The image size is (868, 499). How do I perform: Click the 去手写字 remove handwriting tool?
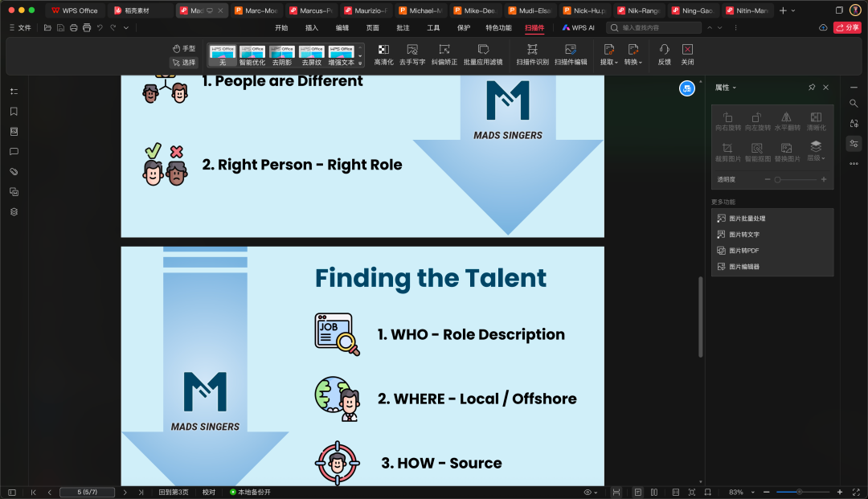click(412, 55)
